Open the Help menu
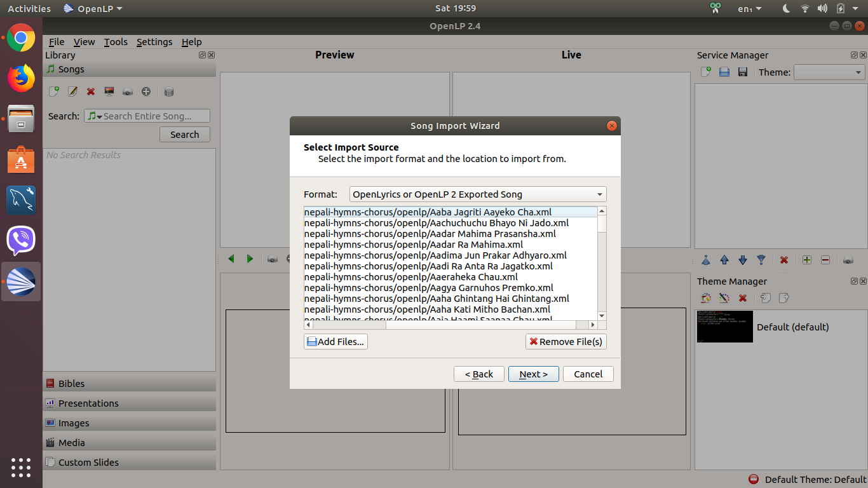 tap(191, 41)
